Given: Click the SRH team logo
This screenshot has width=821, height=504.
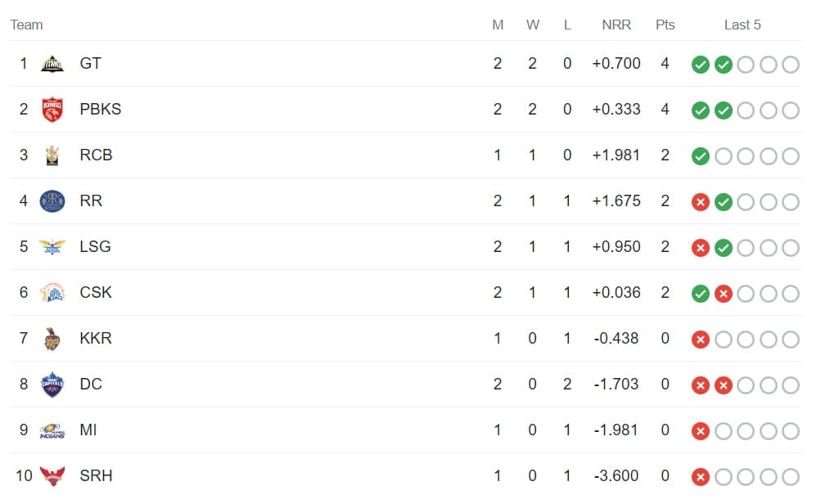Looking at the screenshot, I should [52, 476].
